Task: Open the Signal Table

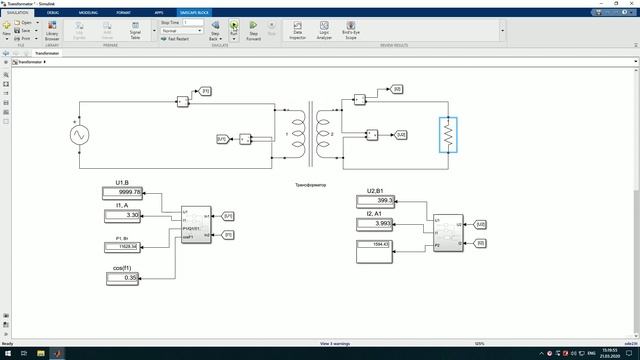Action: [x=135, y=31]
